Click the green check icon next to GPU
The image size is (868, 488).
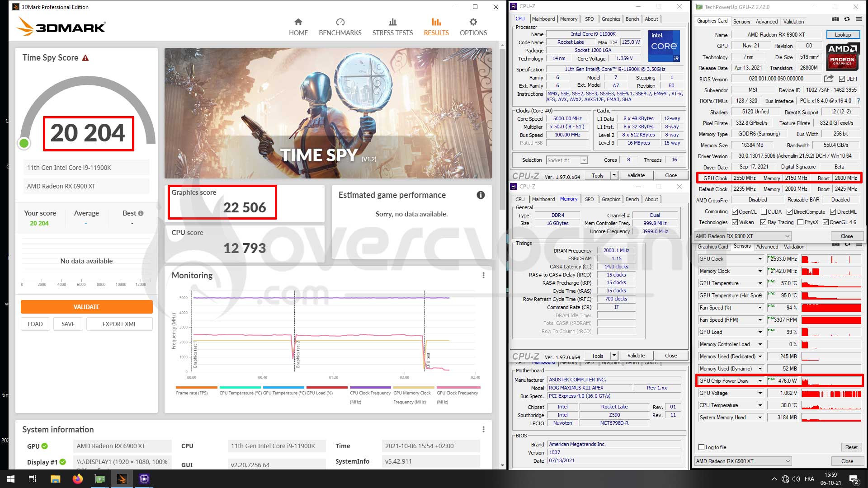[45, 446]
